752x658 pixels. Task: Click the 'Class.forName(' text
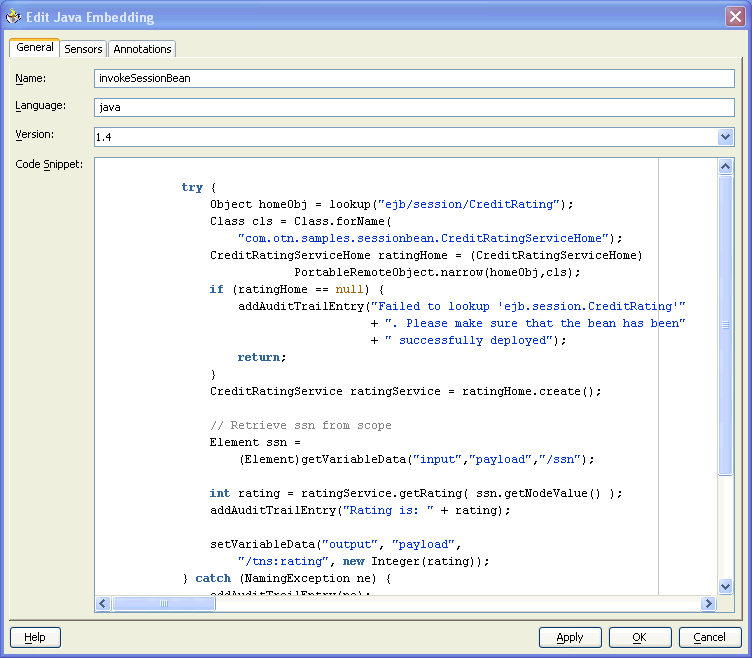[x=343, y=222]
